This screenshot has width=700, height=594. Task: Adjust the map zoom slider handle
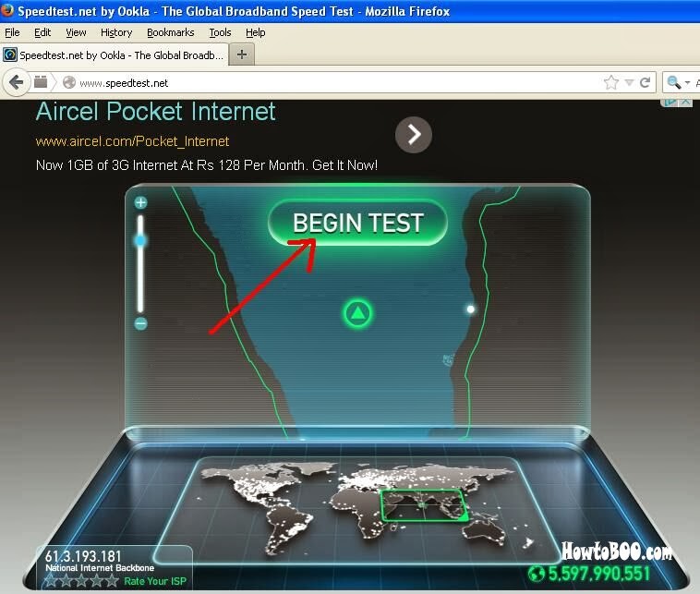(x=140, y=241)
